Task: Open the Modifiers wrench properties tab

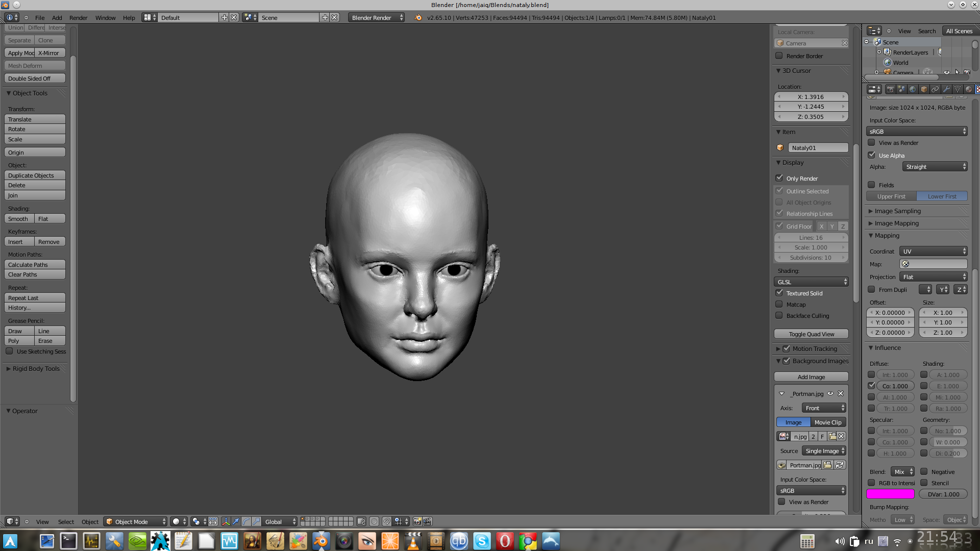Action: point(946,89)
